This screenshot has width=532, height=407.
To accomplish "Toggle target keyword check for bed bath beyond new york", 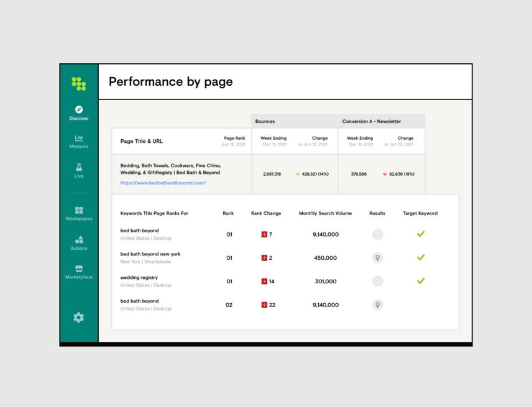I will 421,257.
